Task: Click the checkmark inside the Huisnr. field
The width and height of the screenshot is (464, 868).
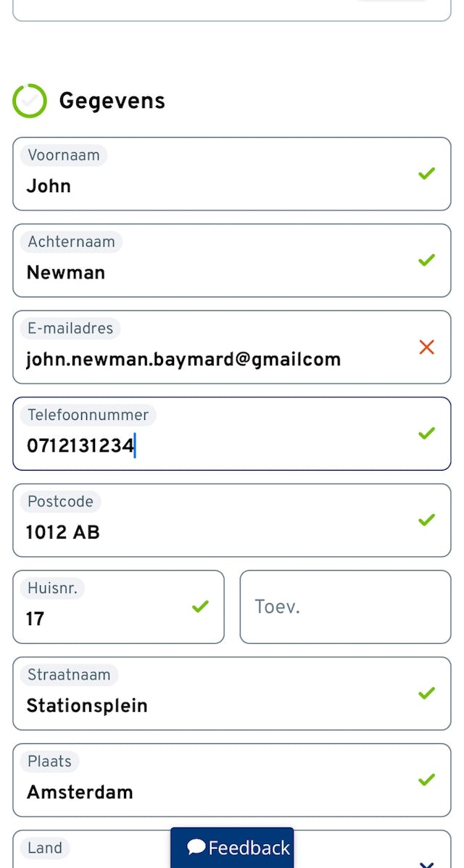Action: pos(200,606)
